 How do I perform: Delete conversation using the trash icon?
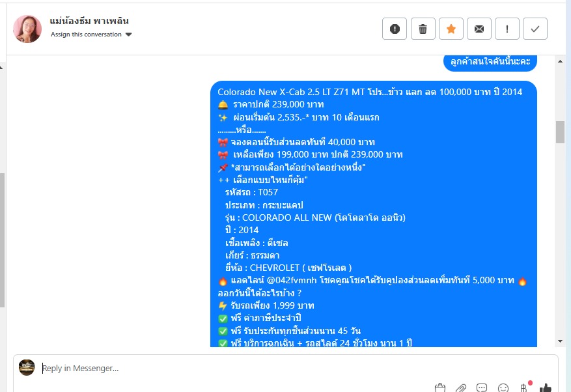[x=423, y=29]
